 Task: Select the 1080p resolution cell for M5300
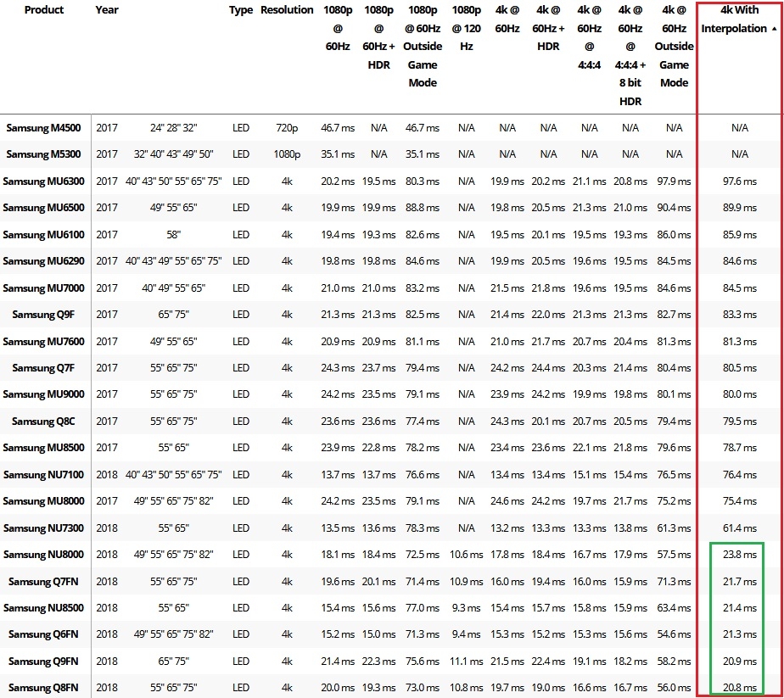click(x=287, y=154)
